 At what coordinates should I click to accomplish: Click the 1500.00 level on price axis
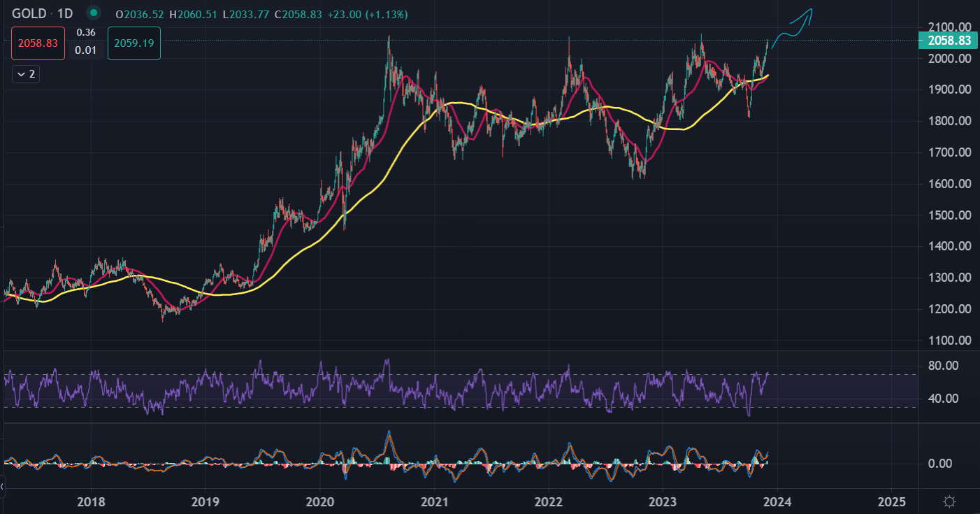click(950, 215)
